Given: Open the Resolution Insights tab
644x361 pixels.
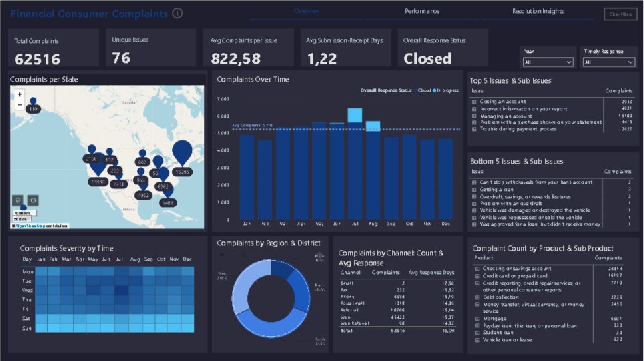Looking at the screenshot, I should (537, 11).
